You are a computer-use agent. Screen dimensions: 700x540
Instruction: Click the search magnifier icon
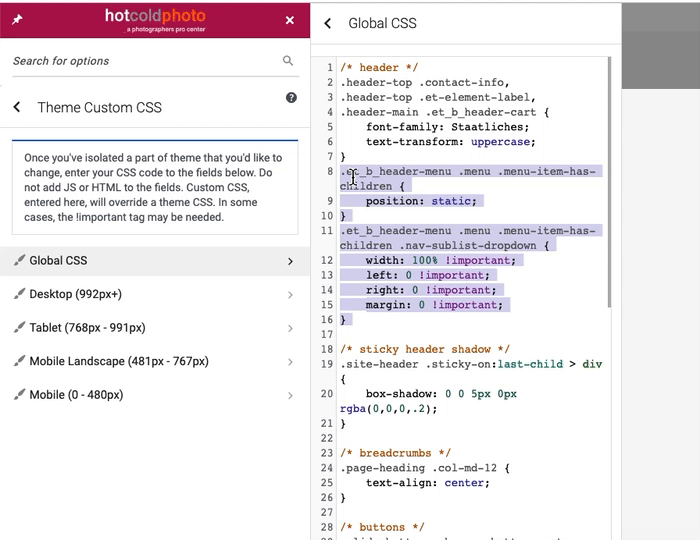point(288,61)
